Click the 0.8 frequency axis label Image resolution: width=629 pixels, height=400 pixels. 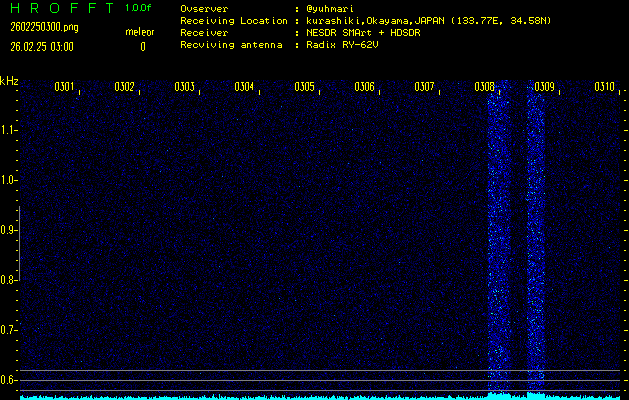coord(9,280)
